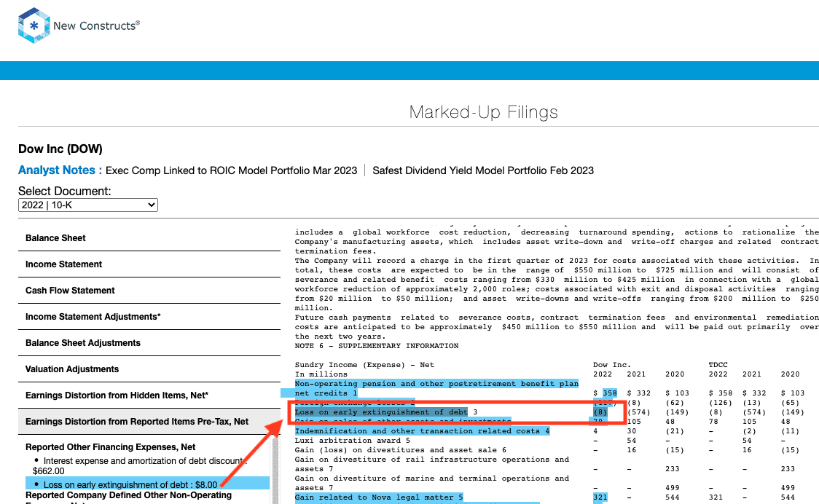Image resolution: width=819 pixels, height=504 pixels.
Task: Open Safest Dividend Yield Model Portfolio Feb 2023 note
Action: pos(483,170)
